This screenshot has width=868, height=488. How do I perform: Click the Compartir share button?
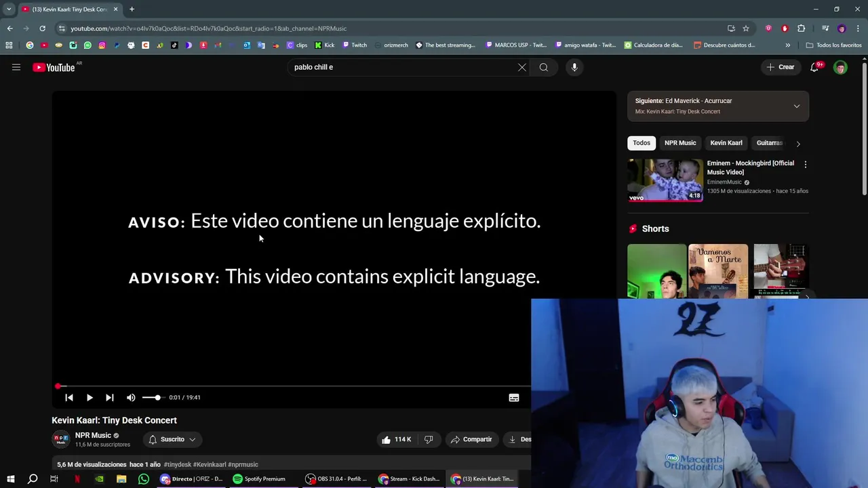coord(471,439)
